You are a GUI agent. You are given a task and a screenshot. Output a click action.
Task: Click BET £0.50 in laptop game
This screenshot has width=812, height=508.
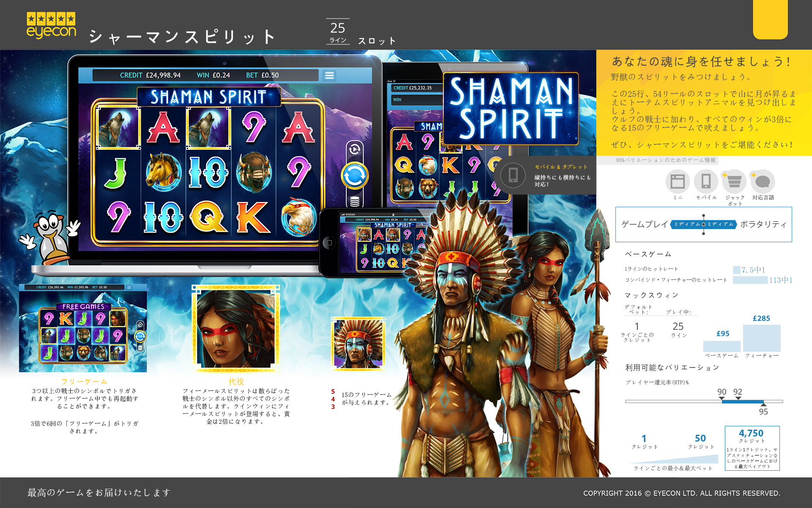(x=262, y=75)
